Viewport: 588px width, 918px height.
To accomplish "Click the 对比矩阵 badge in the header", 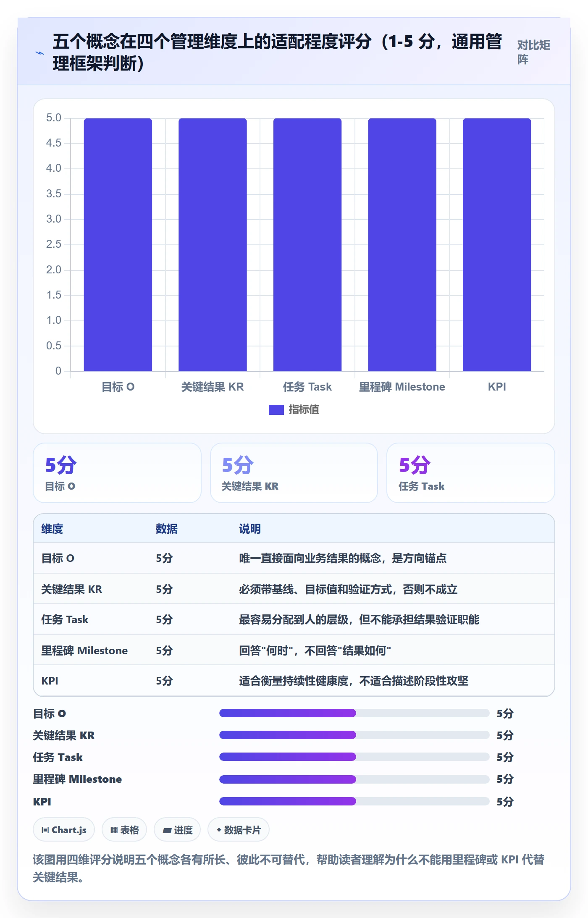I will coord(533,52).
